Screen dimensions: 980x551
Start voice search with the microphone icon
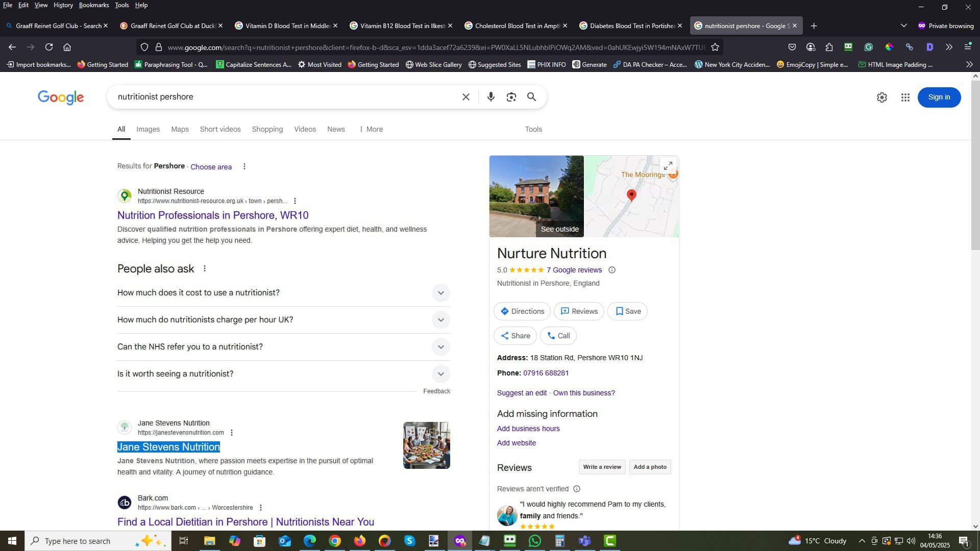coord(491,97)
